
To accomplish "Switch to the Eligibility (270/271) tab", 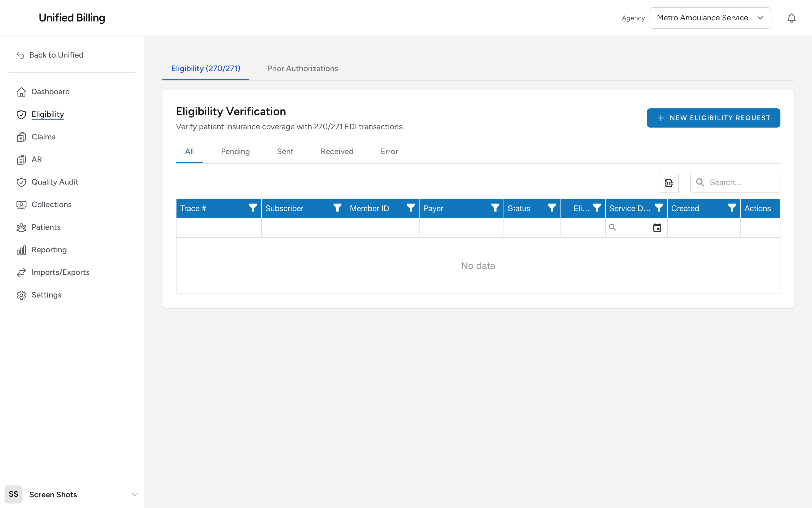I will pos(206,69).
